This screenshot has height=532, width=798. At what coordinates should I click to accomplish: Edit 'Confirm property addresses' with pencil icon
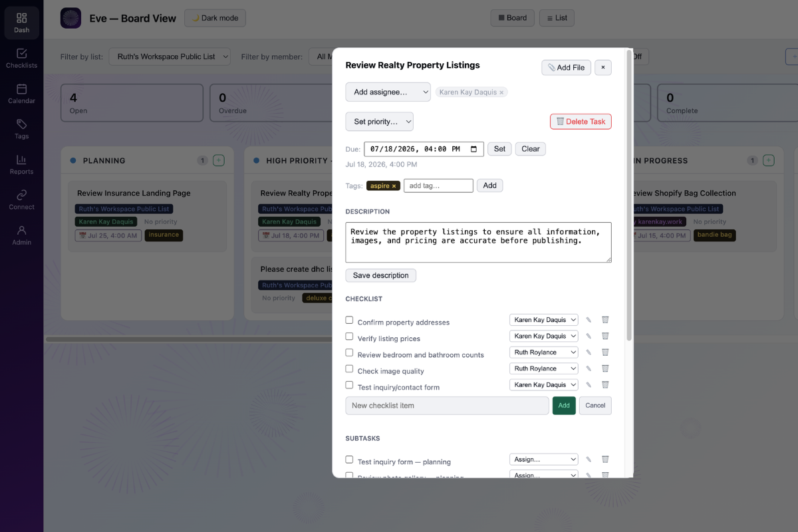(x=589, y=320)
